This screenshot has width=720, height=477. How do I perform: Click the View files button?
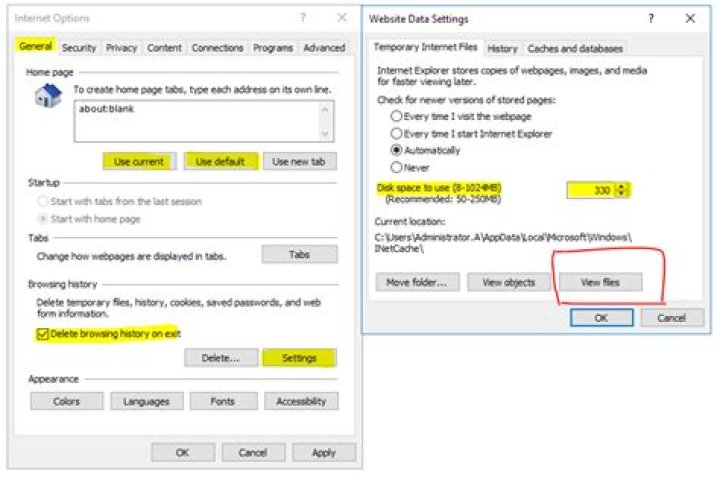600,282
